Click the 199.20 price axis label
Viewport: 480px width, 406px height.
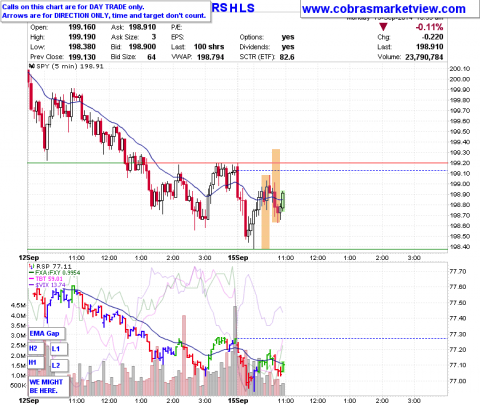pyautogui.click(x=460, y=163)
